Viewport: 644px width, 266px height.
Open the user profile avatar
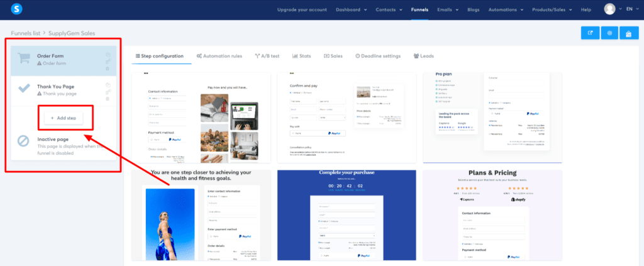point(609,9)
